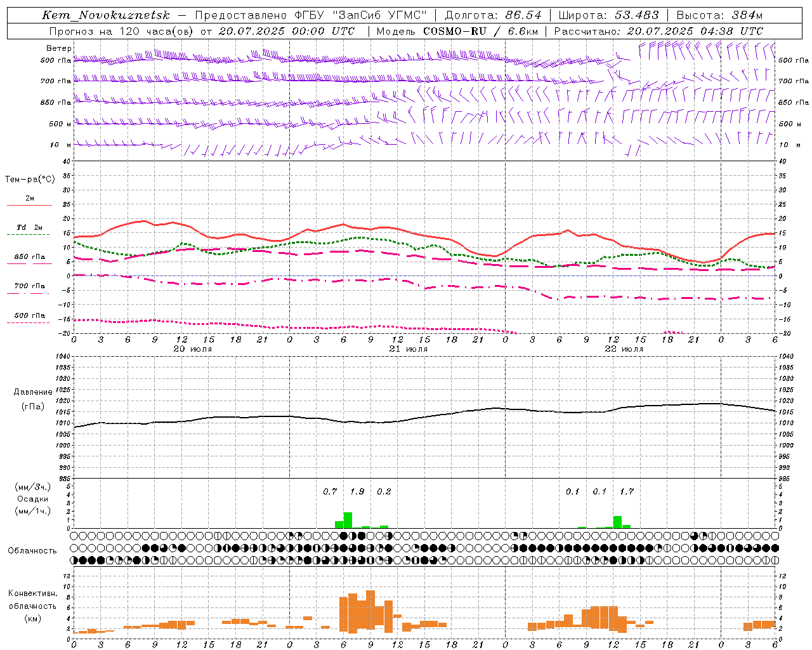
Task: Click the (км) units label
Action: [x=33, y=618]
